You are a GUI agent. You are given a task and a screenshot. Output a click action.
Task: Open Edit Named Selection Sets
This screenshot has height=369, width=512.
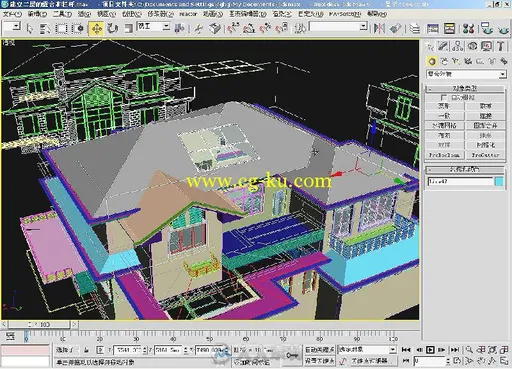click(300, 28)
